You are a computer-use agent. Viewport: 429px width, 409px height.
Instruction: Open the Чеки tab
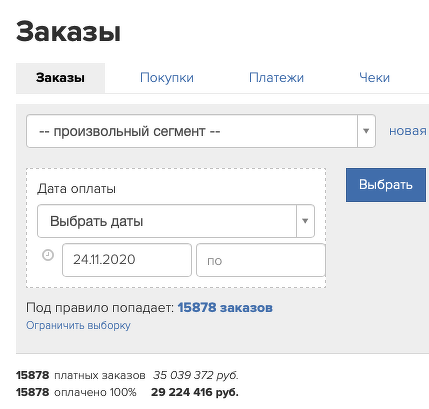click(374, 78)
